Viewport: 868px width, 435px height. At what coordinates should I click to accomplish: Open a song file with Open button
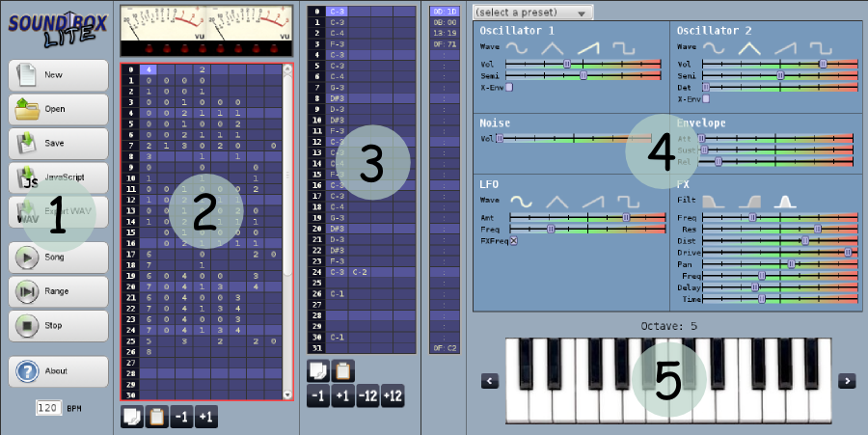click(x=58, y=110)
